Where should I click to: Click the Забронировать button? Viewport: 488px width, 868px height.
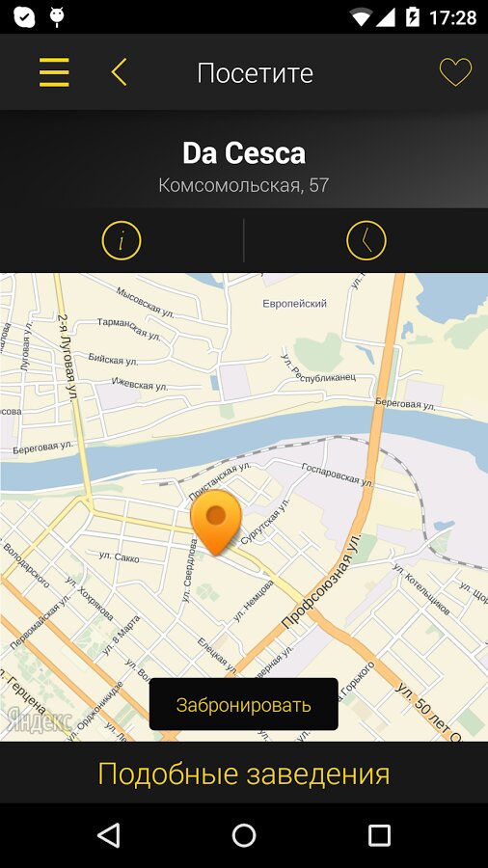click(x=243, y=704)
